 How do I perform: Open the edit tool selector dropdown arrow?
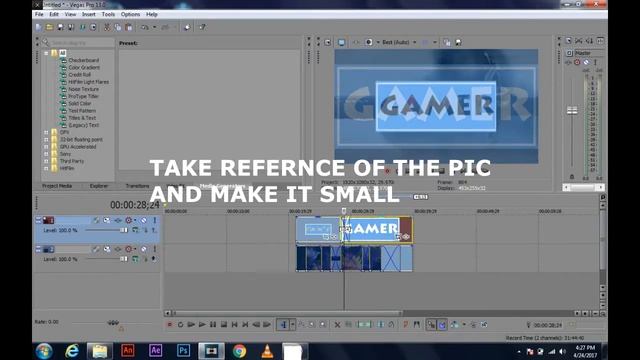292,325
